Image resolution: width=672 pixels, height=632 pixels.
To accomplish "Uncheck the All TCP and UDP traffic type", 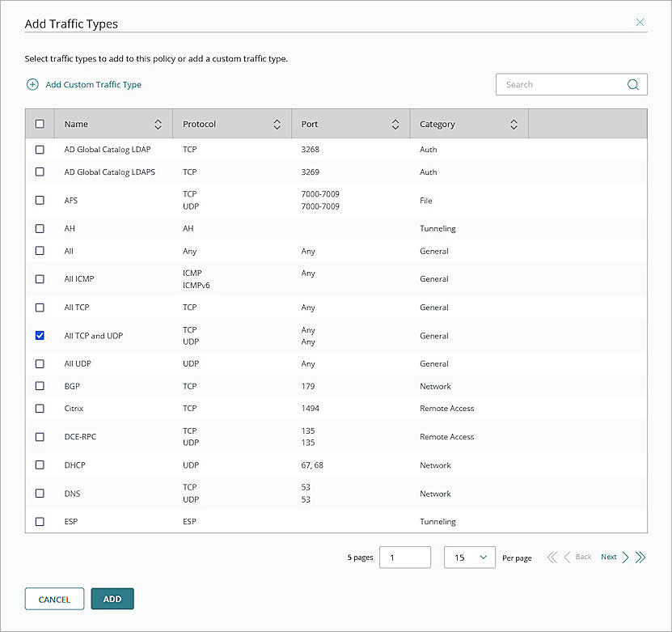I will point(40,335).
